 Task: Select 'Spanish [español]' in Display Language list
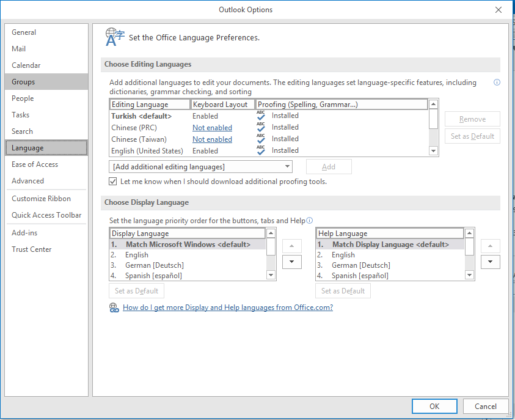click(x=188, y=275)
